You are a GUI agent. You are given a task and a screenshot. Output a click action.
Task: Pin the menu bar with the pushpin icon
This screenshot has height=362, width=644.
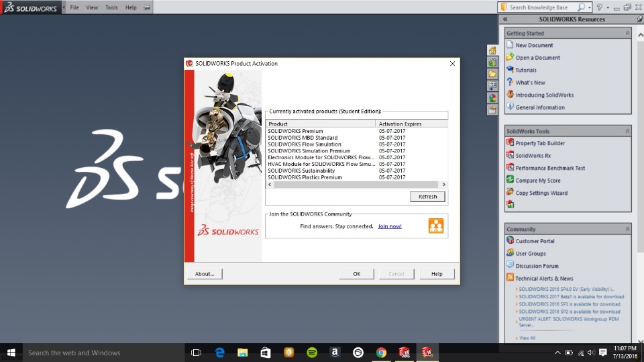(147, 7)
